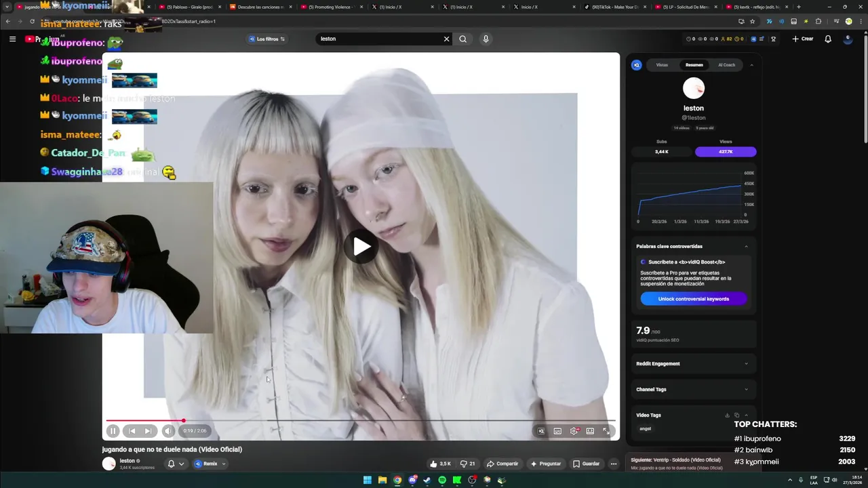Click the Compartir share button

(x=502, y=464)
